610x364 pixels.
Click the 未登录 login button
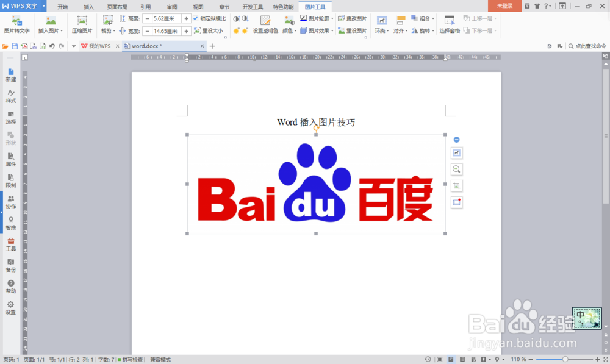coord(504,6)
